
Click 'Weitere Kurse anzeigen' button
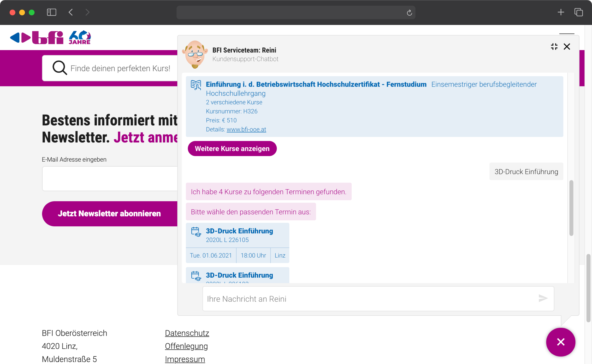(x=232, y=148)
